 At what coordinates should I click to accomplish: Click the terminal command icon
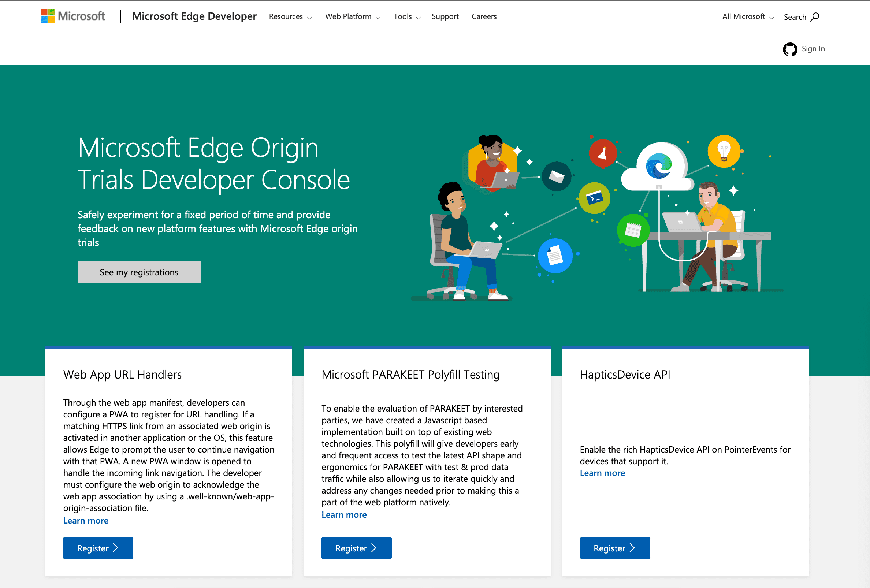coord(594,200)
